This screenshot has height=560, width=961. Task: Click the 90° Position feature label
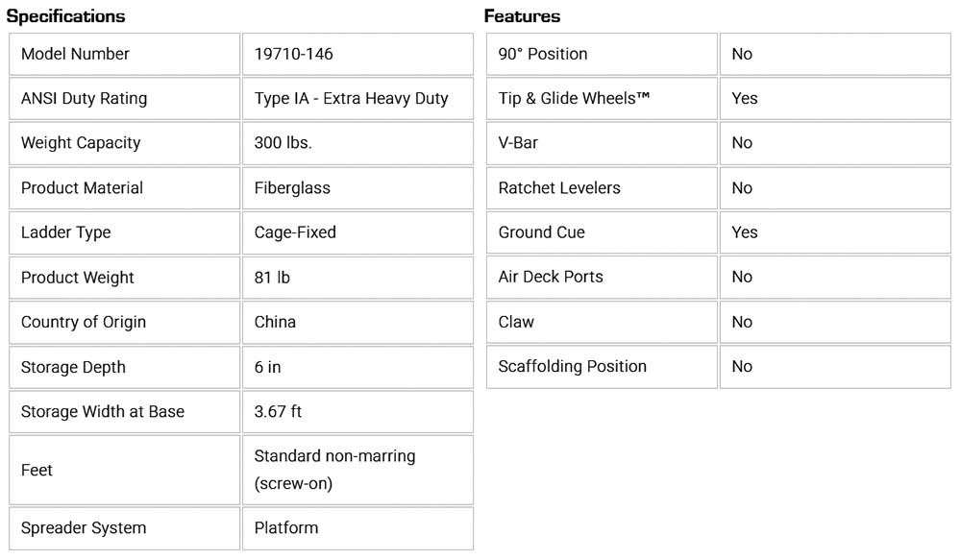[x=543, y=54]
